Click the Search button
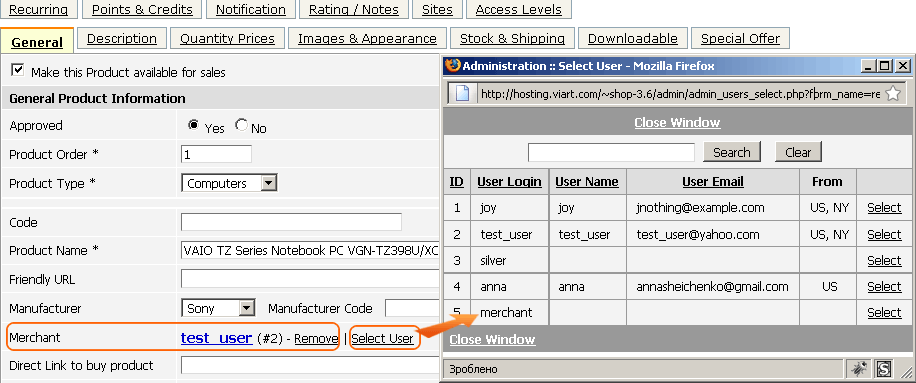This screenshot has width=916, height=383. (x=731, y=152)
